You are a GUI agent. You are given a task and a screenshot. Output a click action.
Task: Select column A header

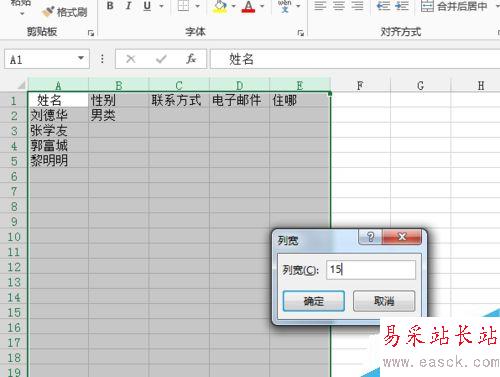point(58,85)
